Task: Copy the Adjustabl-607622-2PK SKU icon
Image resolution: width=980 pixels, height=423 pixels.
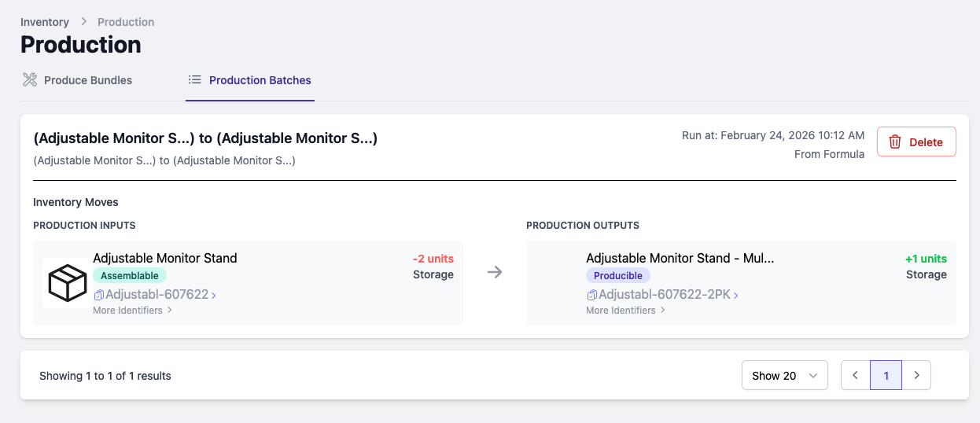Action: pos(592,296)
